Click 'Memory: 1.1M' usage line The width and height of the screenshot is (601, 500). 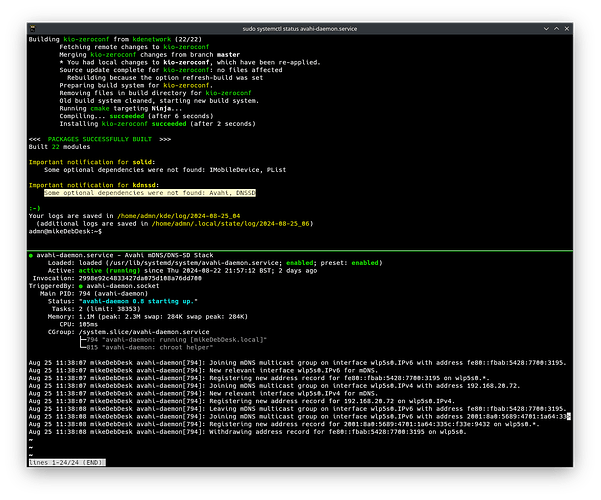point(148,317)
